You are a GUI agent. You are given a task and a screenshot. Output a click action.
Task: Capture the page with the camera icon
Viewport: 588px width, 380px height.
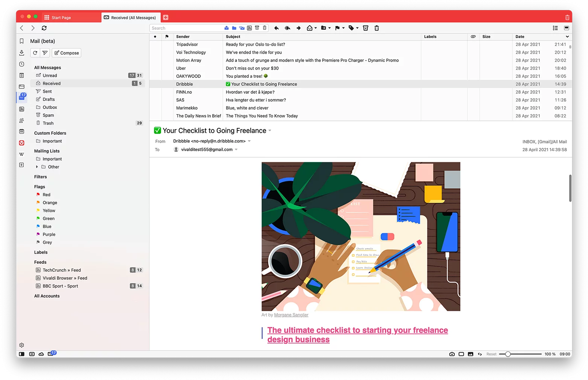[x=452, y=354]
